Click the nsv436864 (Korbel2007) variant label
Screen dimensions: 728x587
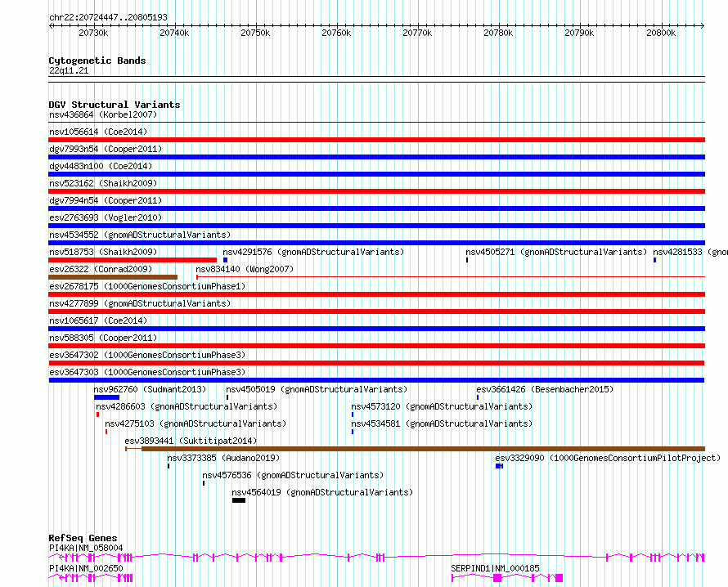click(103, 114)
